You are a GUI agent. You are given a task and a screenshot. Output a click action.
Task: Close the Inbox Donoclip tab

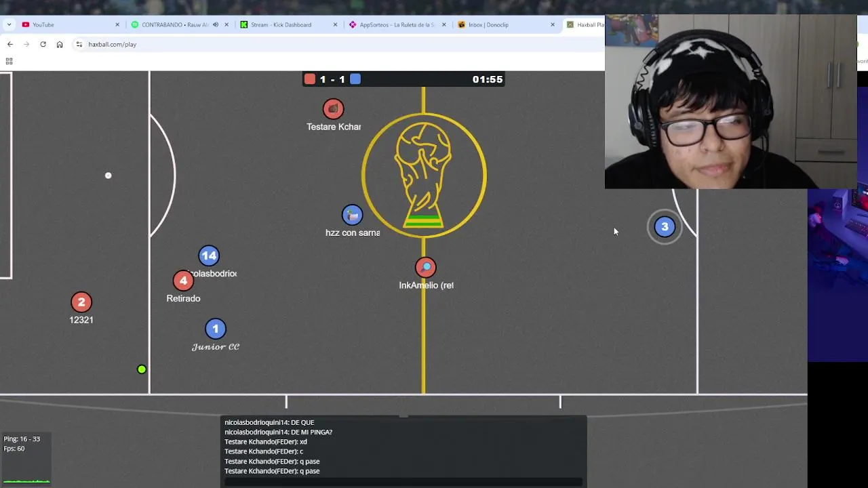tap(553, 24)
